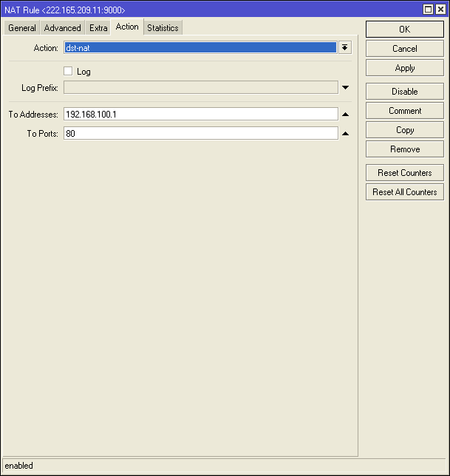Enable the Log checkbox
The image size is (450, 476).
[69, 72]
